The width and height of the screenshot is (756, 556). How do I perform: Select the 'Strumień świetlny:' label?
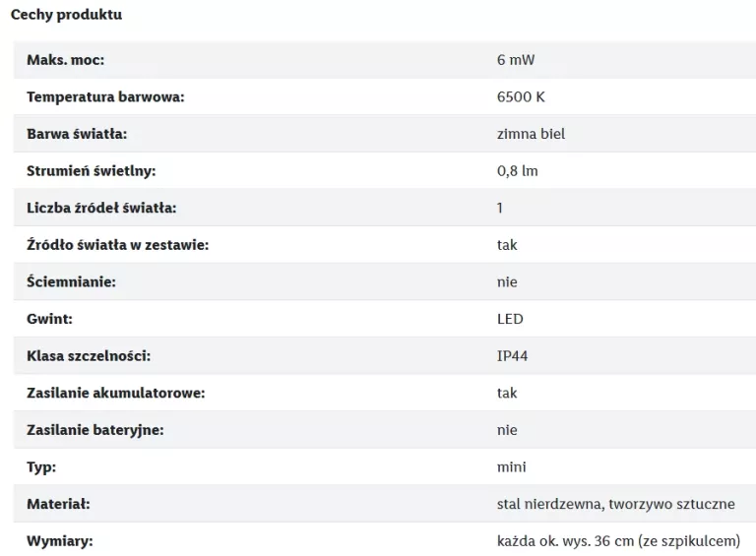(92, 171)
